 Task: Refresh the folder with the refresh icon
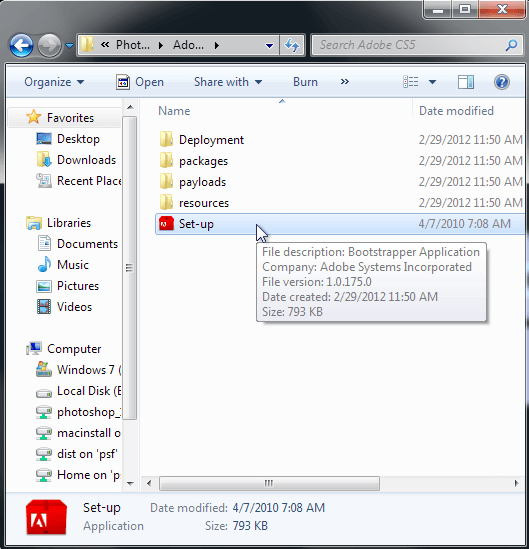292,45
